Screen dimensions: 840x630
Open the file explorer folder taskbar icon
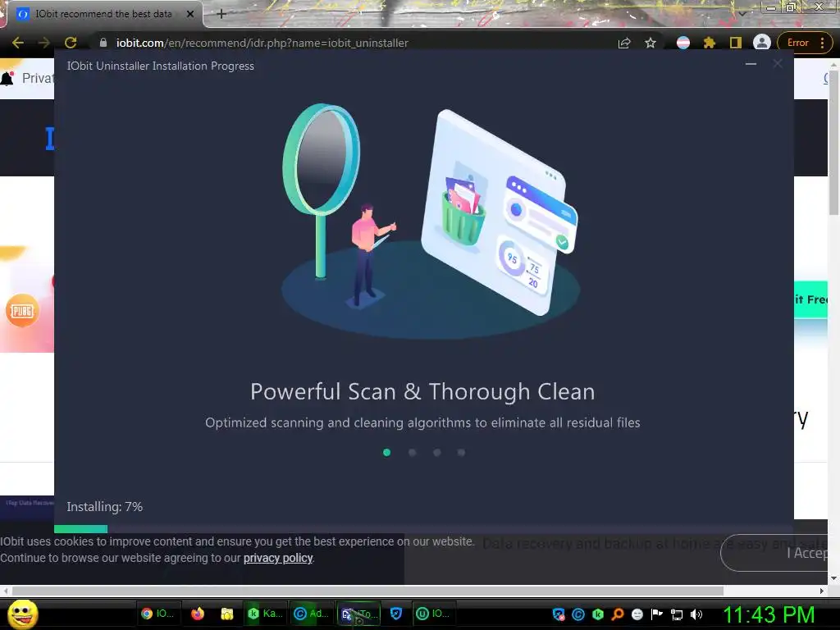pos(227,614)
